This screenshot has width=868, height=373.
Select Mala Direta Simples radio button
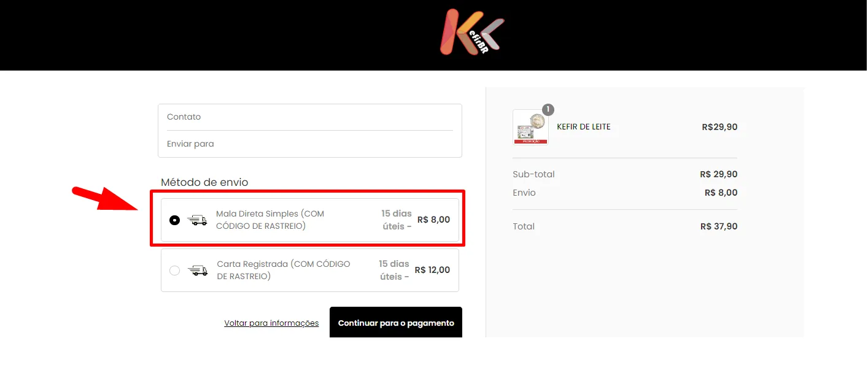pos(175,220)
